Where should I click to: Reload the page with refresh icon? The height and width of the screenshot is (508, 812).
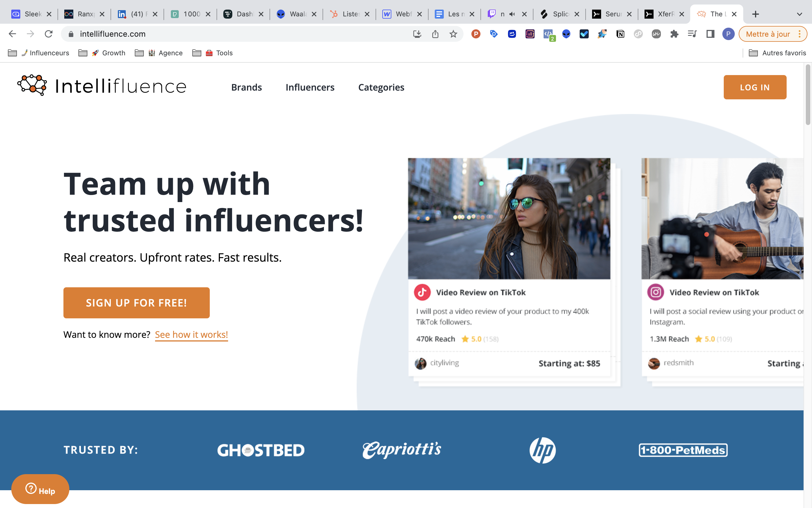pyautogui.click(x=49, y=34)
